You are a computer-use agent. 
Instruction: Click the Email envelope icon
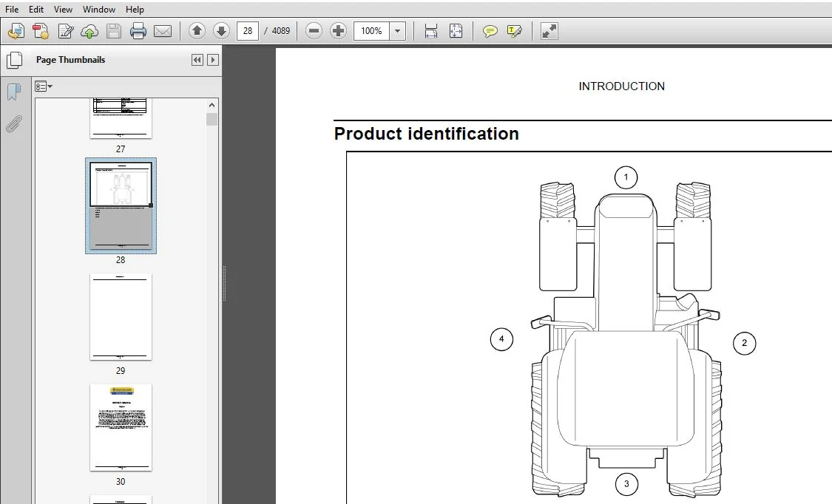click(163, 31)
